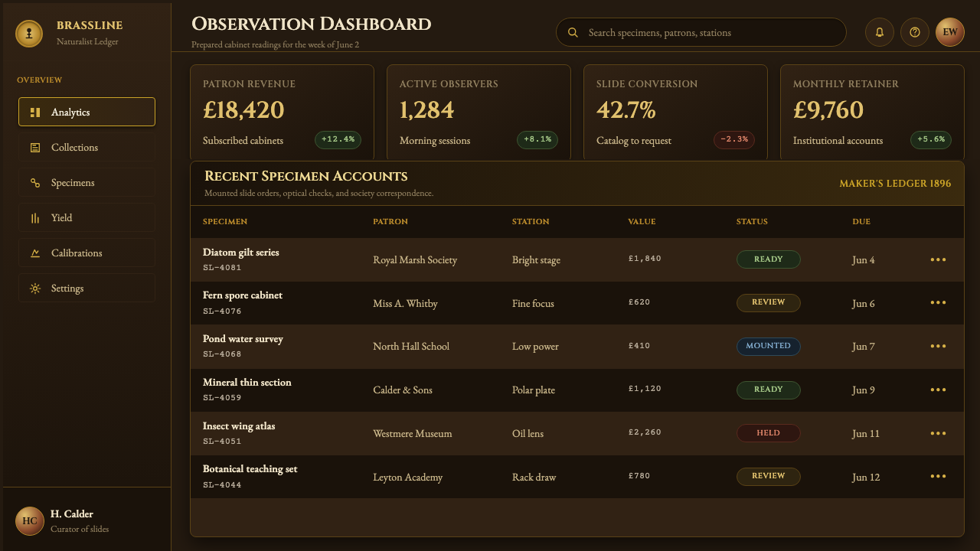980x551 pixels.
Task: Open the EW profile avatar
Action: (x=949, y=32)
